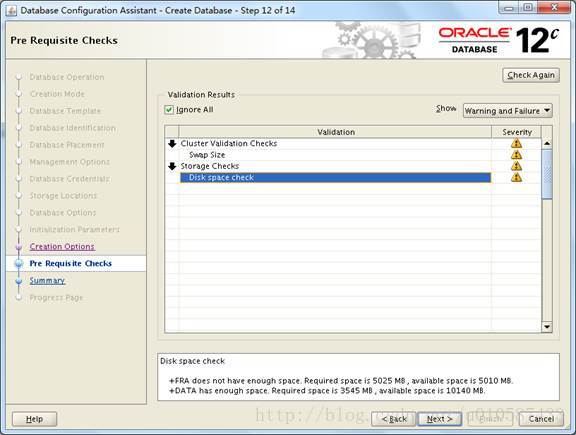The width and height of the screenshot is (576, 435).
Task: Click scrollbar down arrow in validation table
Action: coord(547,327)
